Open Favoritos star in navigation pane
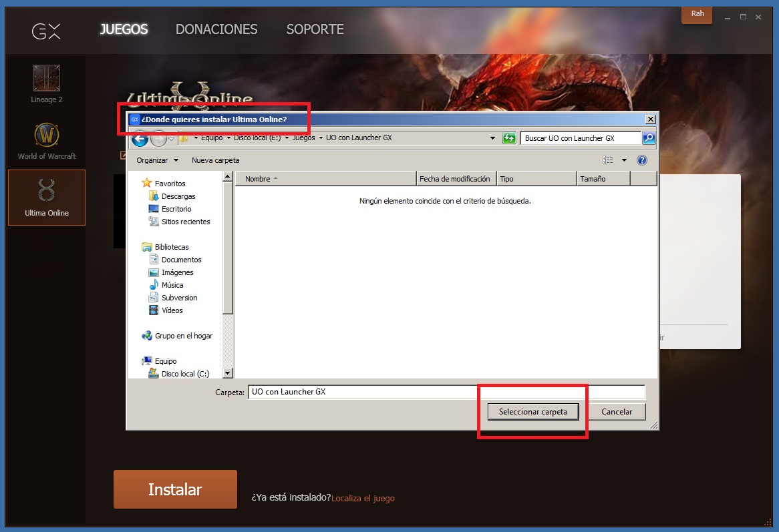 tap(146, 183)
